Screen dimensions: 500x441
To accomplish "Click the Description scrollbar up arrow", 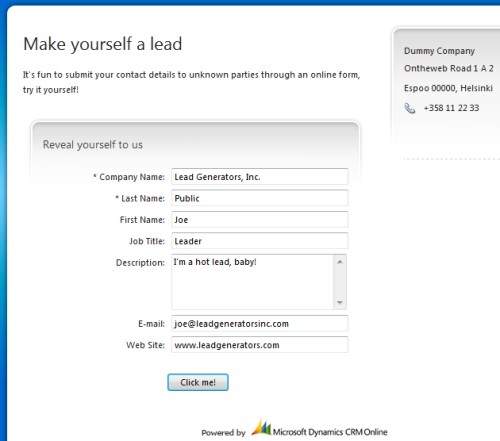I will [x=340, y=262].
